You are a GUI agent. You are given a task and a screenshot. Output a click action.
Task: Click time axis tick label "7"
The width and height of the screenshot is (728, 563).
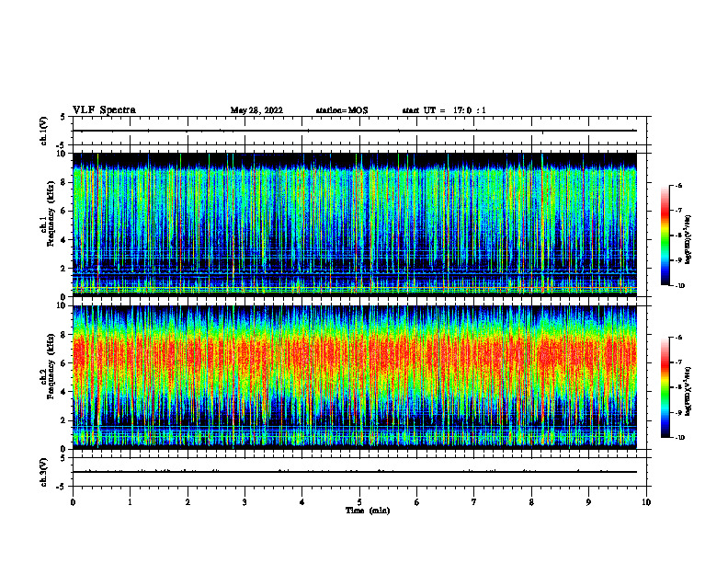(474, 502)
